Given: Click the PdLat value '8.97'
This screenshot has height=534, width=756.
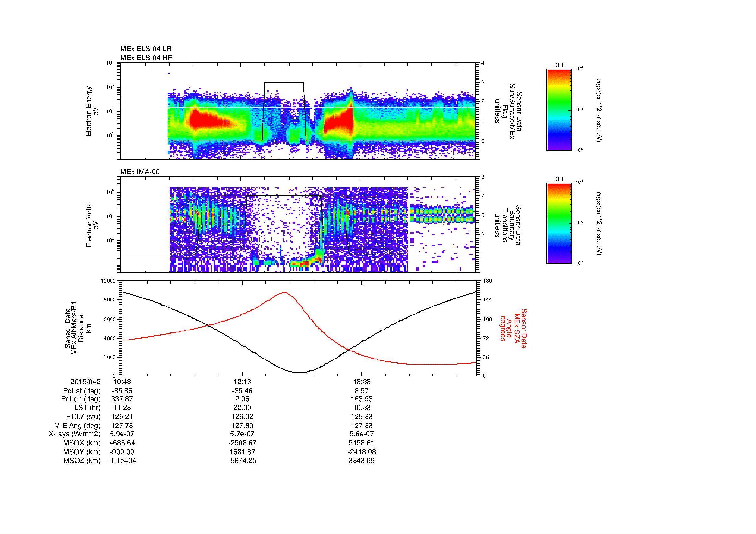Looking at the screenshot, I should point(362,391).
